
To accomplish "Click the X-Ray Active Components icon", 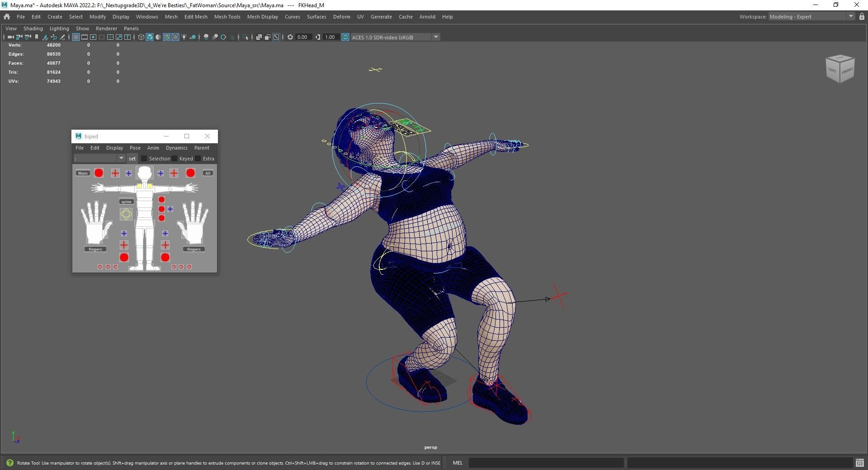I will tap(268, 37).
